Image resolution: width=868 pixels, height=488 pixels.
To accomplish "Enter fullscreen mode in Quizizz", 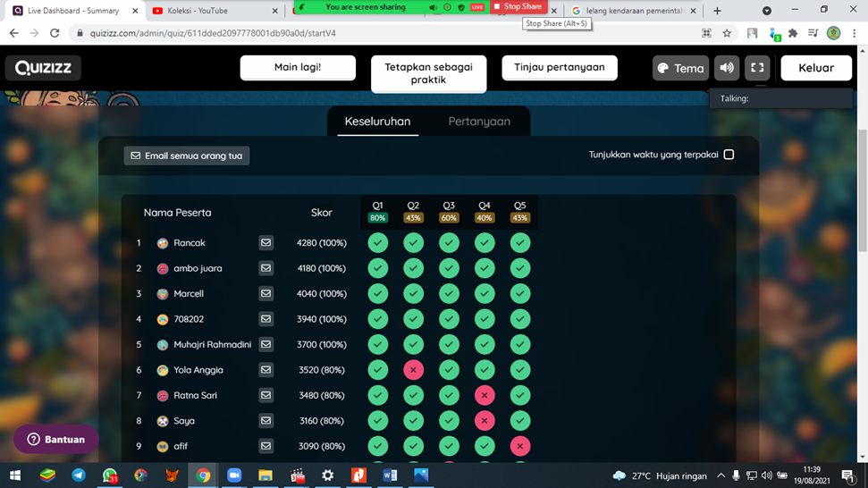I will (757, 68).
